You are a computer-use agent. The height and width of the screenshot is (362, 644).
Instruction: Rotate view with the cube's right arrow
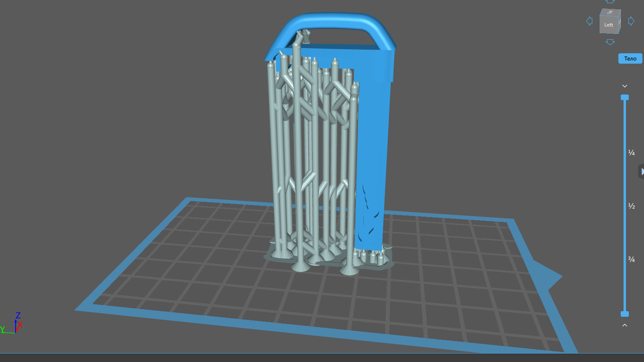tap(631, 21)
